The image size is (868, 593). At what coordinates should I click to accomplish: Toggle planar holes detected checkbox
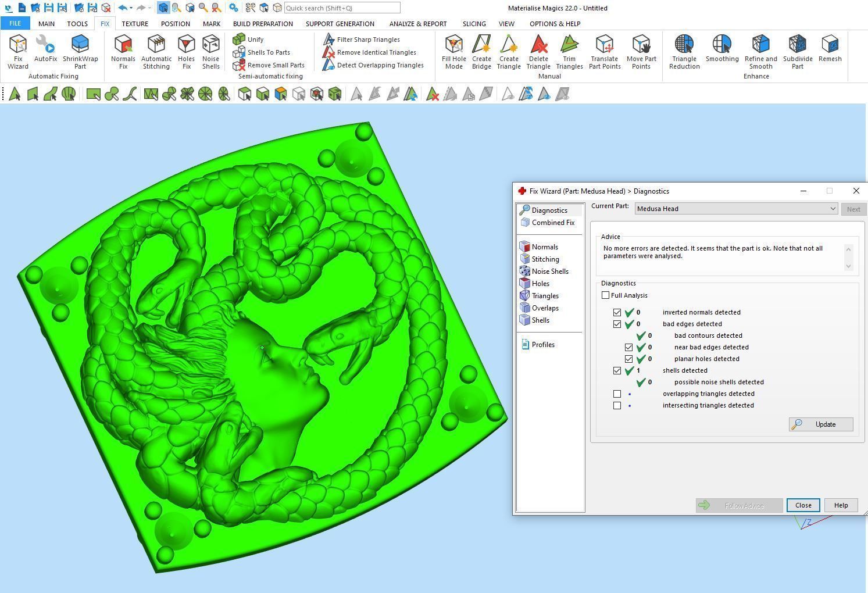pos(628,359)
